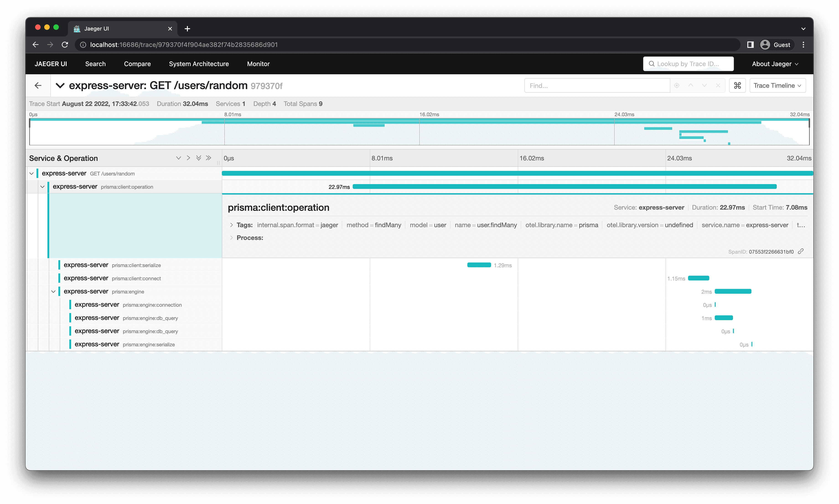Clear the Find search with the X icon
This screenshot has height=504, width=839.
click(718, 85)
